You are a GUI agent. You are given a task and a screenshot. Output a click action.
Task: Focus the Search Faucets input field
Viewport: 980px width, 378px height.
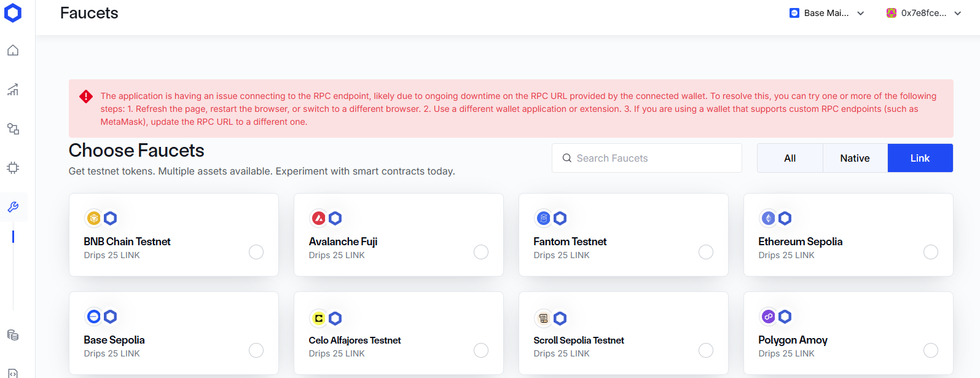click(x=647, y=158)
